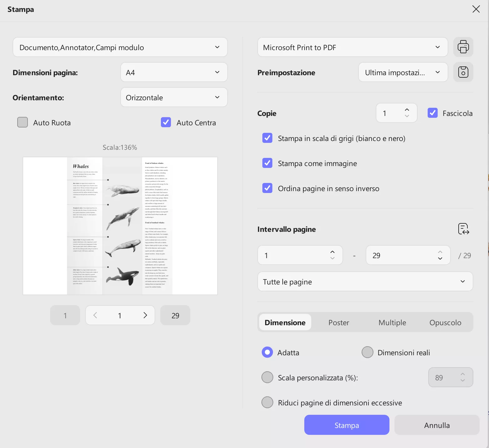Switch to the Opuscolo tab
The image size is (489, 448).
coord(445,322)
